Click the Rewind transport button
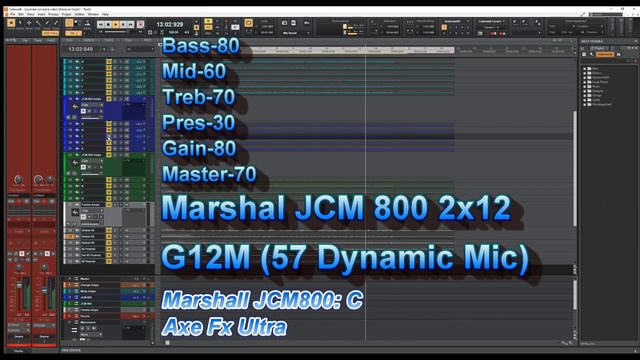This screenshot has height=360, width=640. click(x=101, y=24)
